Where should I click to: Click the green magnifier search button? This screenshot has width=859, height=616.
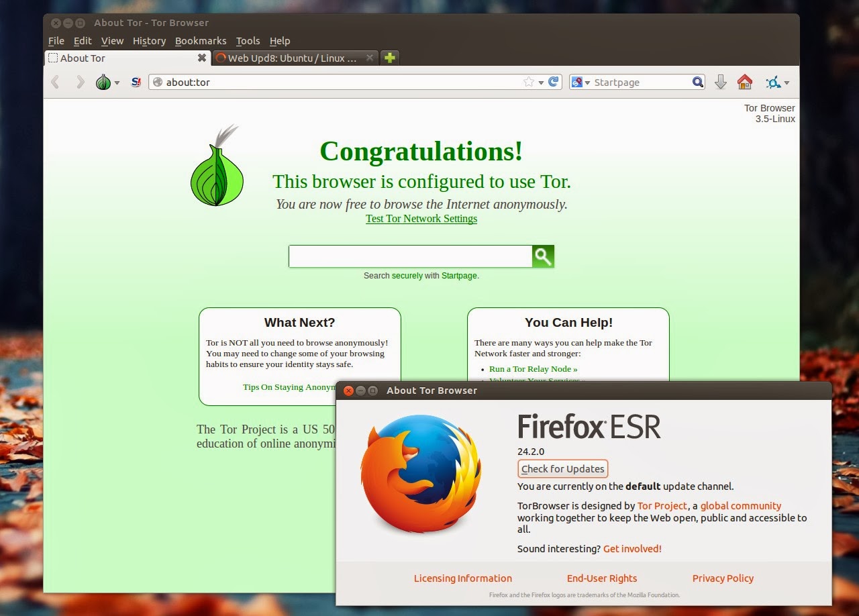click(543, 256)
